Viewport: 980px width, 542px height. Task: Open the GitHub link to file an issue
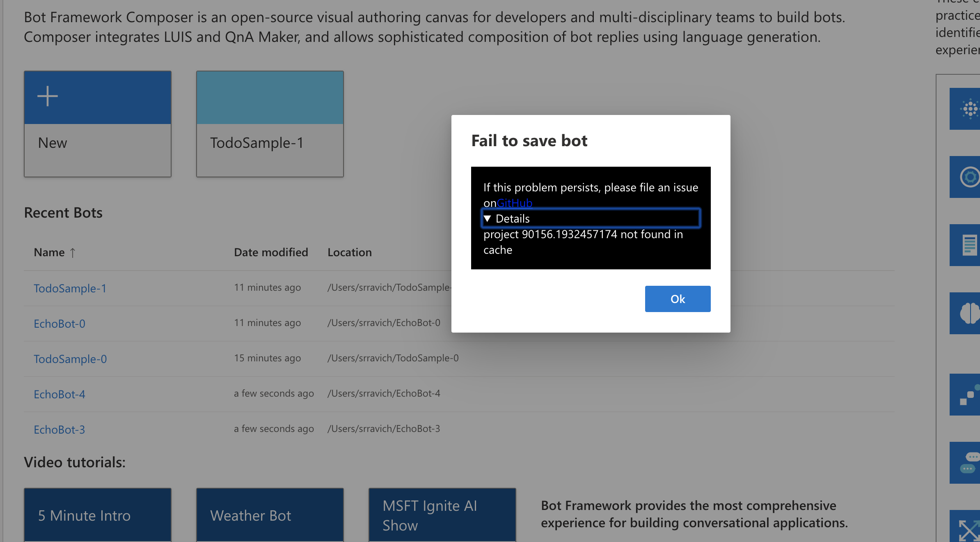(x=515, y=202)
